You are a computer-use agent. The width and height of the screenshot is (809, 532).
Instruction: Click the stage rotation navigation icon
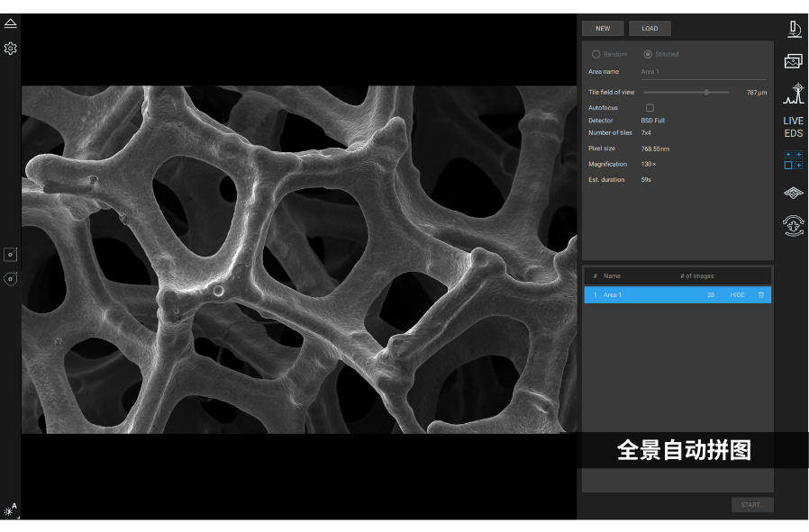point(794,225)
